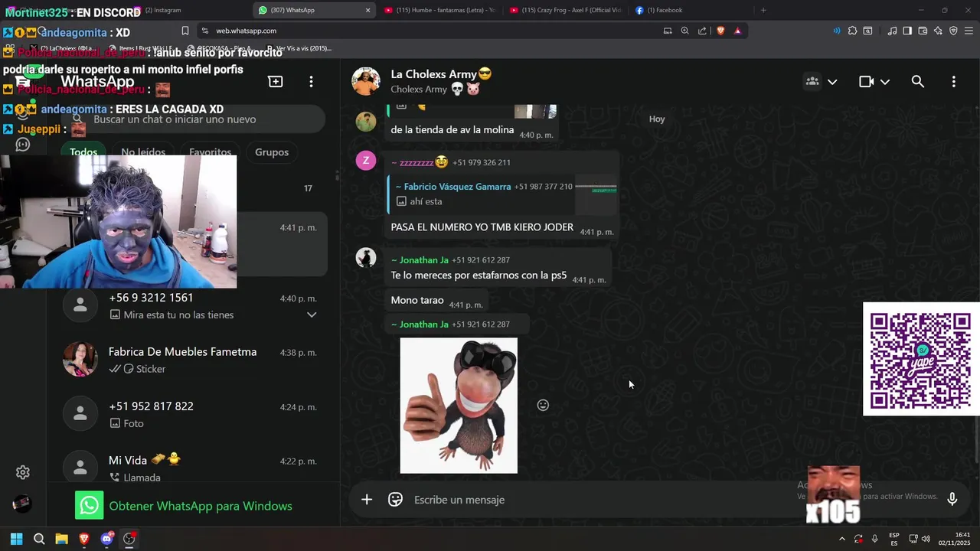Open the Fabrica De Muebles Fametma chat

pyautogui.click(x=193, y=360)
